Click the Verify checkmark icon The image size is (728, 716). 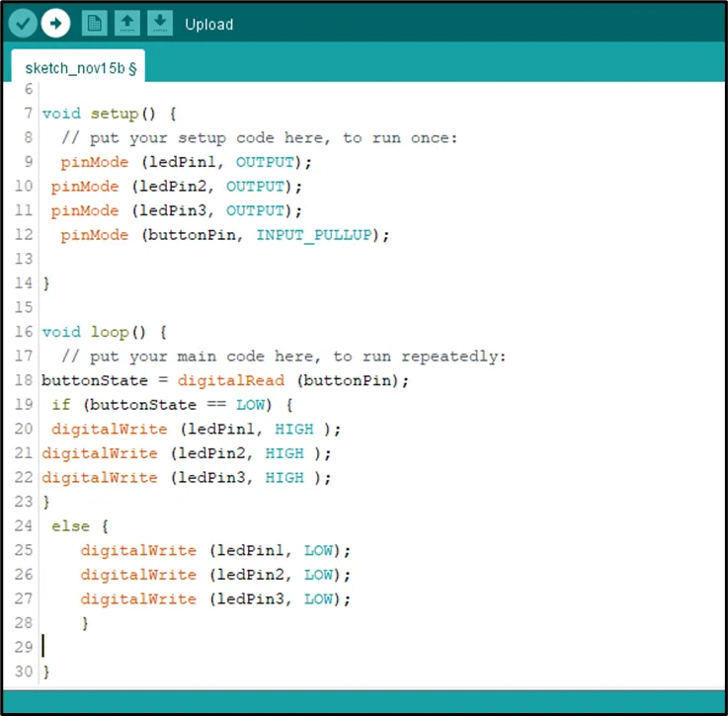23,23
